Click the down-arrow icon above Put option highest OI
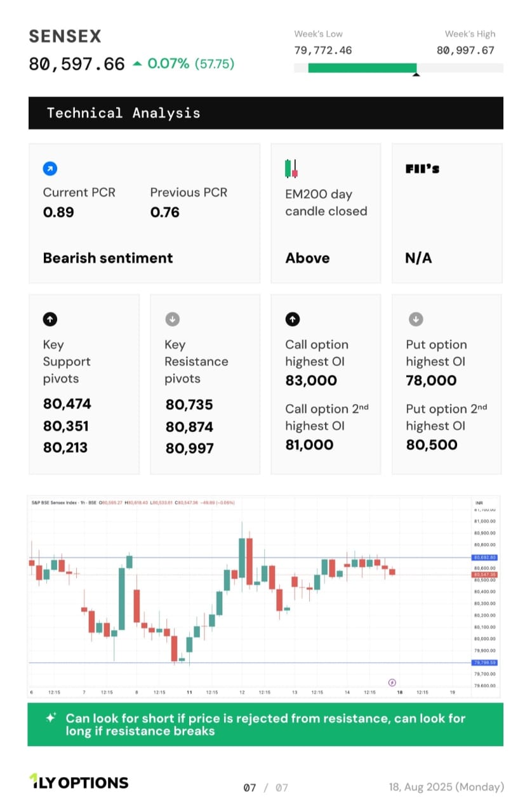 tap(415, 319)
